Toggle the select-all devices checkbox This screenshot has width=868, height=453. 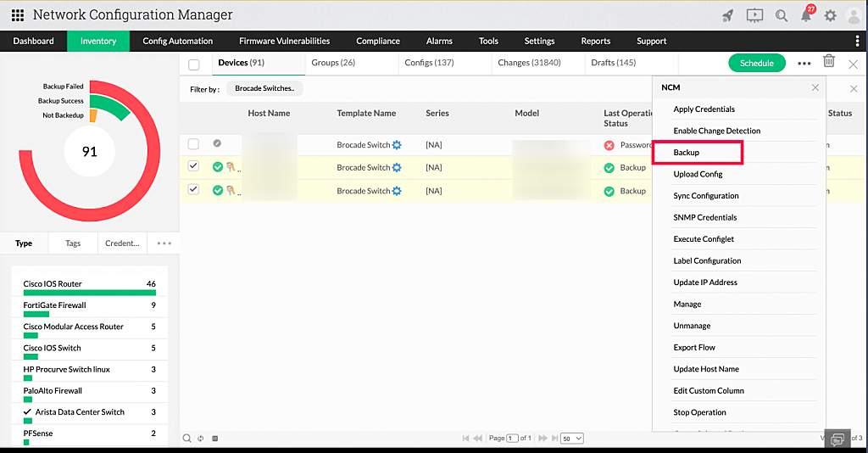[x=194, y=64]
